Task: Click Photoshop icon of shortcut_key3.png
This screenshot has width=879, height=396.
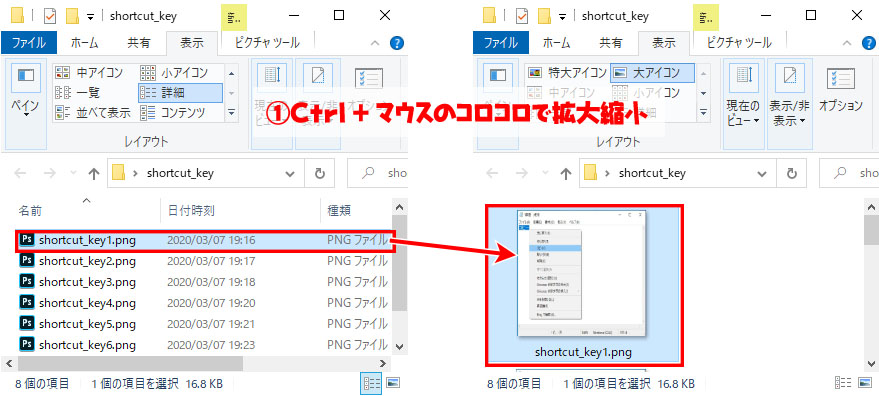Action: tap(27, 282)
